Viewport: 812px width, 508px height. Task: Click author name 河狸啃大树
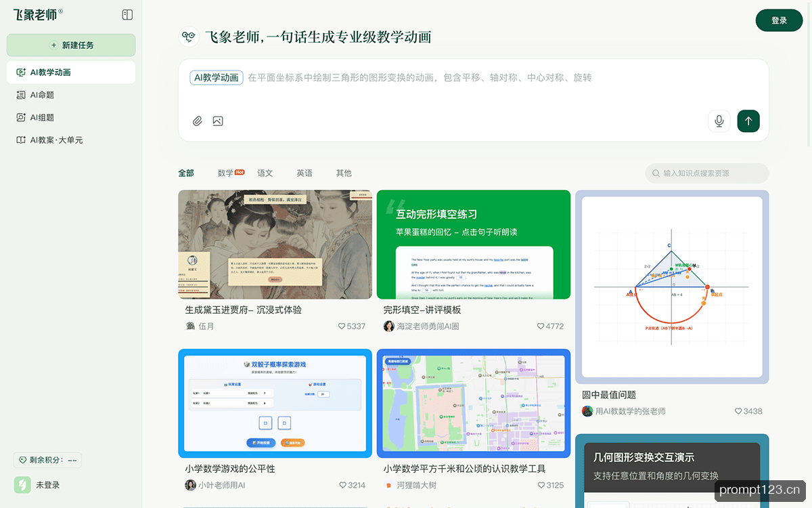417,486
